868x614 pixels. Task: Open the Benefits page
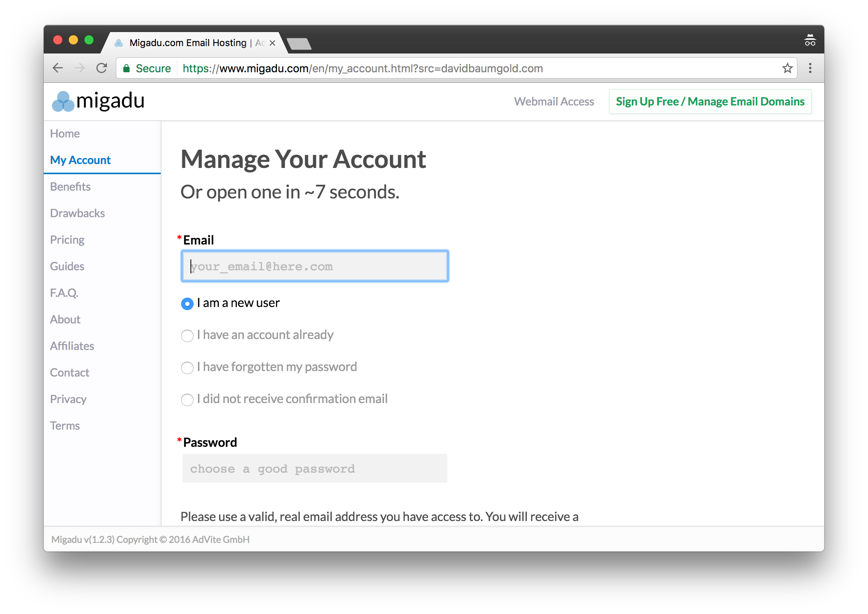pos(70,187)
